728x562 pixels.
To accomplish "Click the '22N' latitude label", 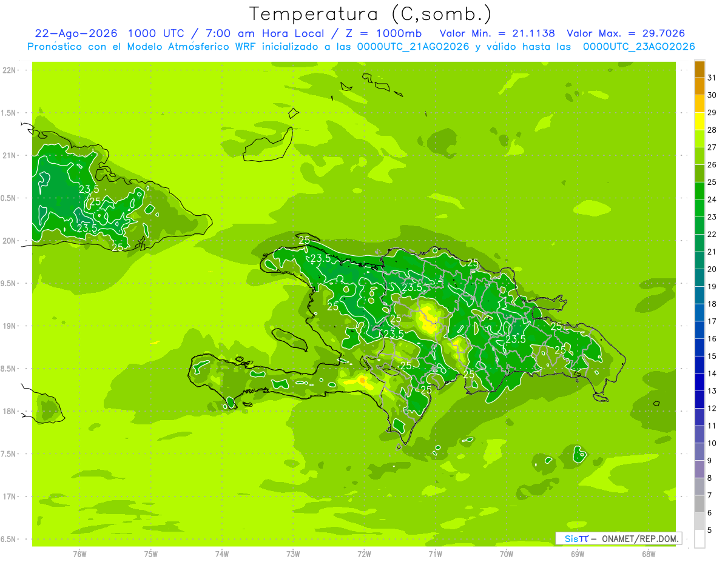I will [x=9, y=70].
